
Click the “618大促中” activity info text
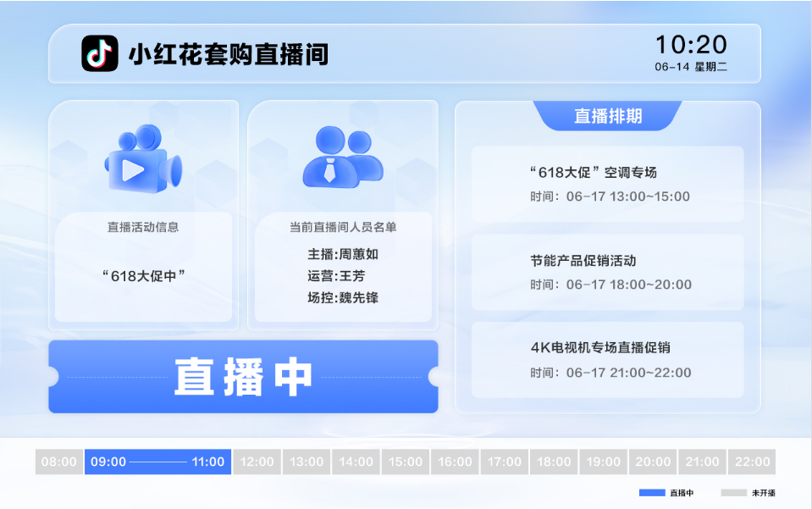point(143,275)
